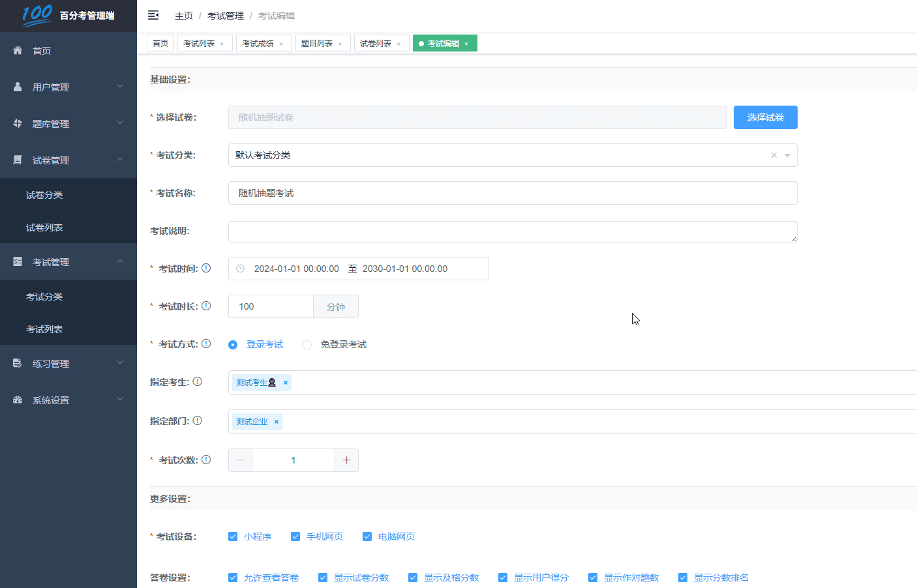Screen dimensions: 917x588
Task: Expand the 用户管理 sidebar menu
Action: click(x=68, y=87)
